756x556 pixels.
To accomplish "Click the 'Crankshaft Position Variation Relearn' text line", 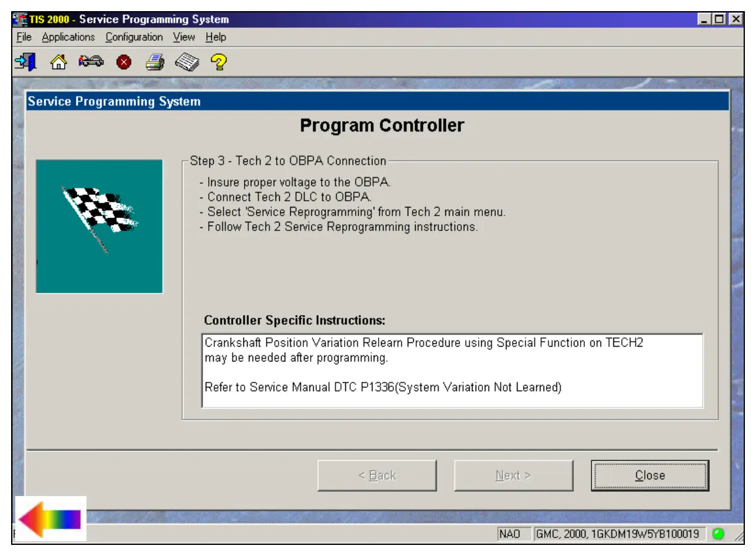I will (x=424, y=343).
